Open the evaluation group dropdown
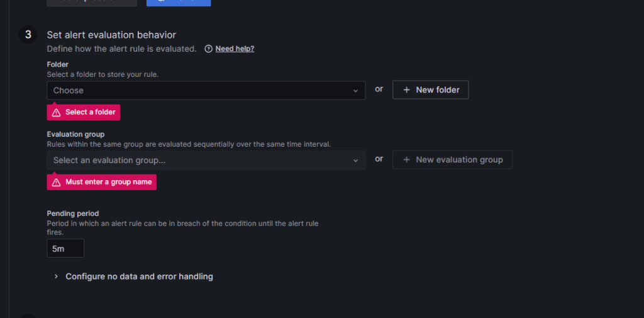Viewport: 644px width, 318px height. (198, 160)
